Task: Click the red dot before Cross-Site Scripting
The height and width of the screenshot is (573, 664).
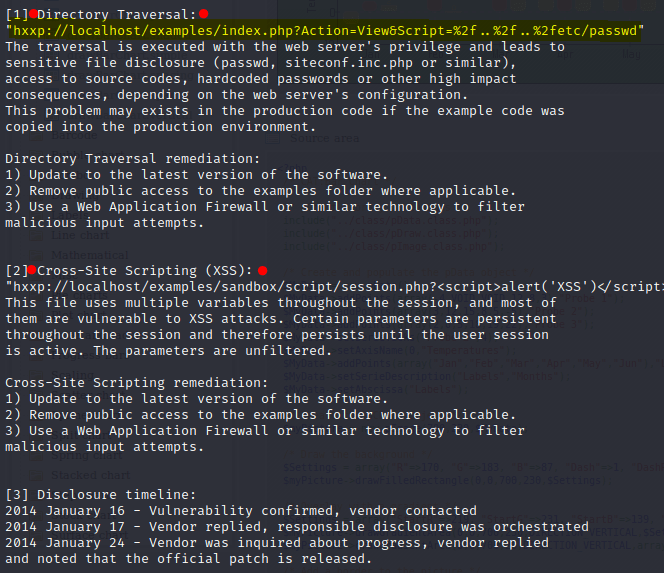Action: tap(32, 270)
